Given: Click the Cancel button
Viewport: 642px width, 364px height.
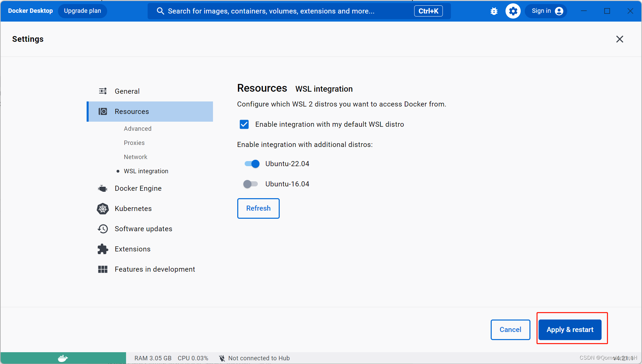Looking at the screenshot, I should [x=510, y=330].
